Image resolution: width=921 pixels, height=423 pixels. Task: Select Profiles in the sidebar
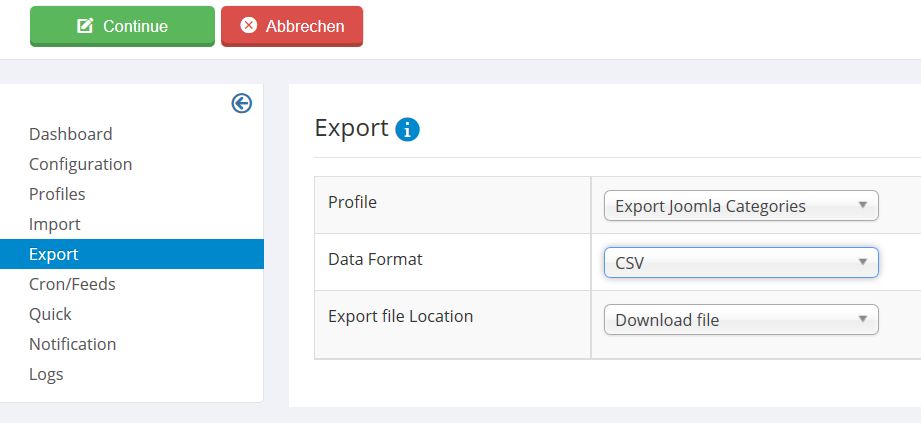tap(57, 194)
